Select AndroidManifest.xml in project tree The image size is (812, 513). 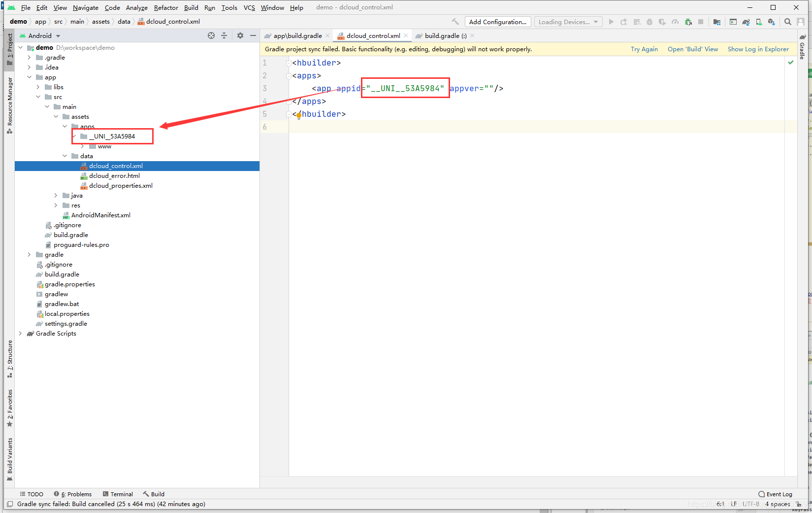[101, 215]
